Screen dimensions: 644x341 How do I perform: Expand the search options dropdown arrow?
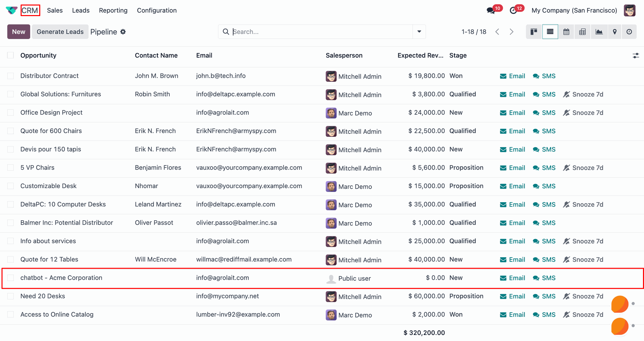(419, 32)
